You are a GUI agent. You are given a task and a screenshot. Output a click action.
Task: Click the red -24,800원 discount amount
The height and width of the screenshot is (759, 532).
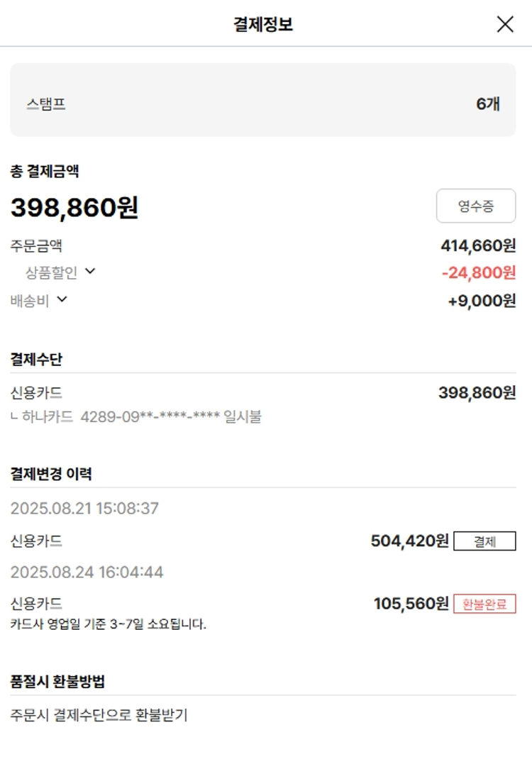[478, 272]
